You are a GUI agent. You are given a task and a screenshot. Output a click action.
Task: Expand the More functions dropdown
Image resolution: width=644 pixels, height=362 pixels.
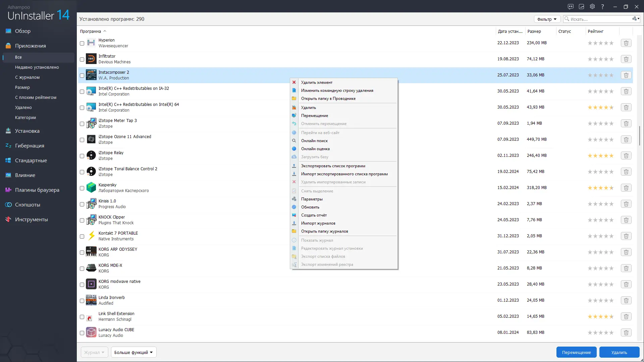pos(133,352)
